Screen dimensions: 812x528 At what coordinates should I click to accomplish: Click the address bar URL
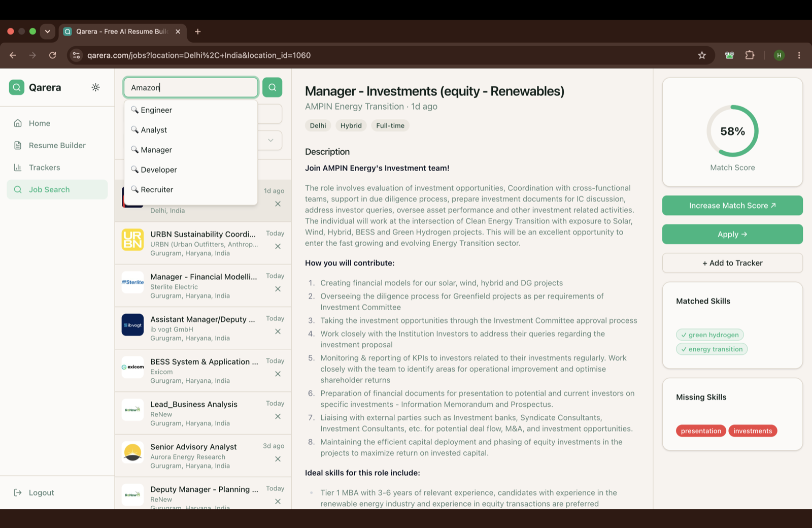pos(199,55)
